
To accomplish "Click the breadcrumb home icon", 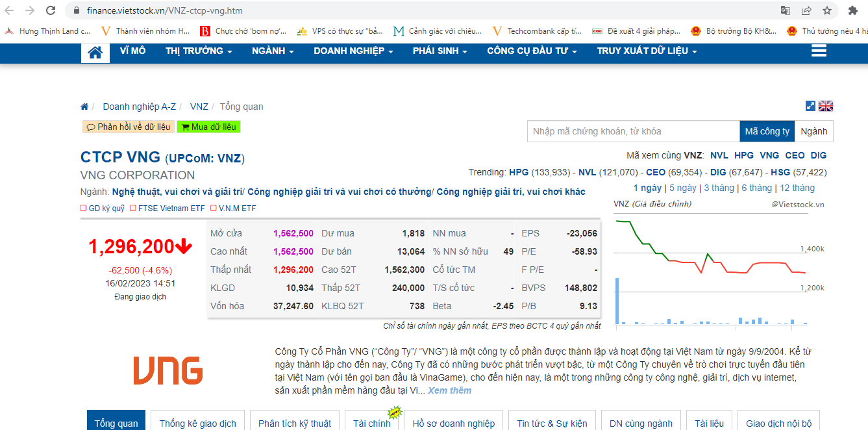I will (84, 107).
